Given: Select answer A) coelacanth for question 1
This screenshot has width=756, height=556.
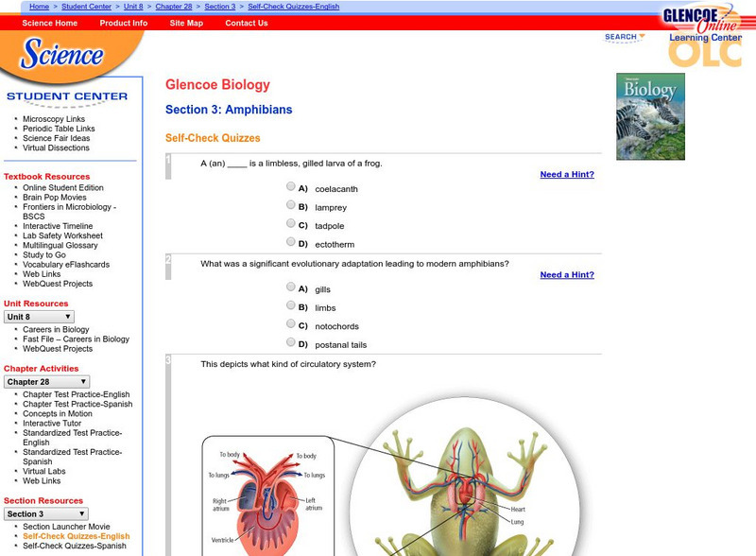Looking at the screenshot, I should coord(291,186).
